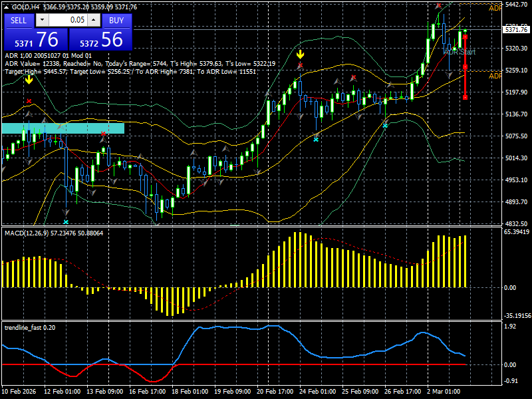Click -0.91 on the trendline_fast scale
532x399 pixels.
(511, 380)
